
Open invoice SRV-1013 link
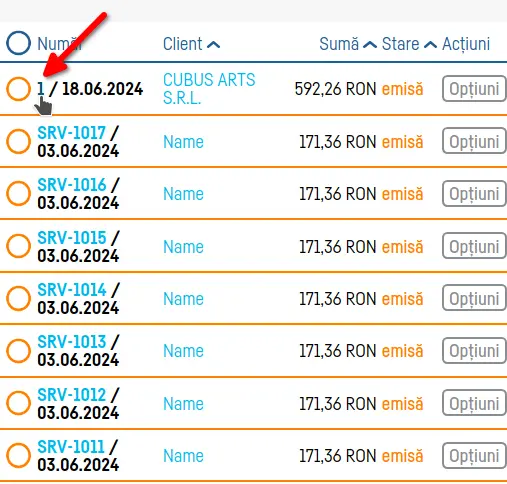pos(72,342)
